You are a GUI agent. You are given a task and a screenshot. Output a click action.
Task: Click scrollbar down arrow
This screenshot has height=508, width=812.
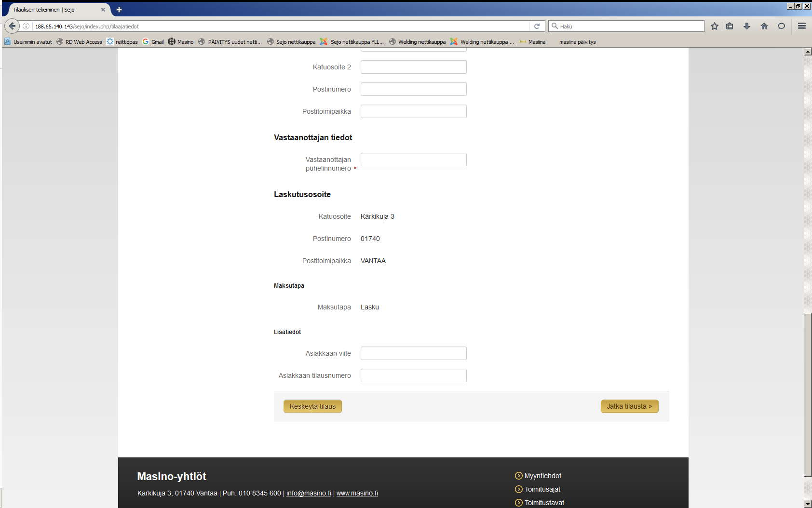click(x=808, y=504)
